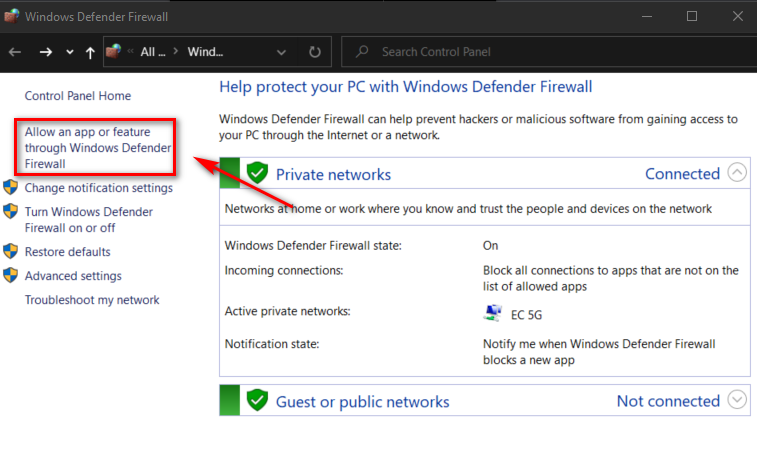Image resolution: width=757 pixels, height=449 pixels.
Task: Click the green shield beside Guest networks
Action: tap(258, 401)
